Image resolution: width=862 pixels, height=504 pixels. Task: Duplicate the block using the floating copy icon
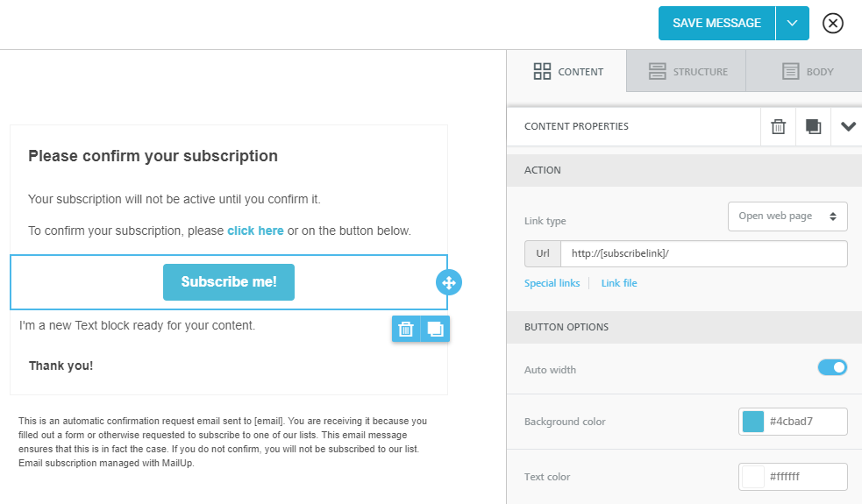click(435, 329)
